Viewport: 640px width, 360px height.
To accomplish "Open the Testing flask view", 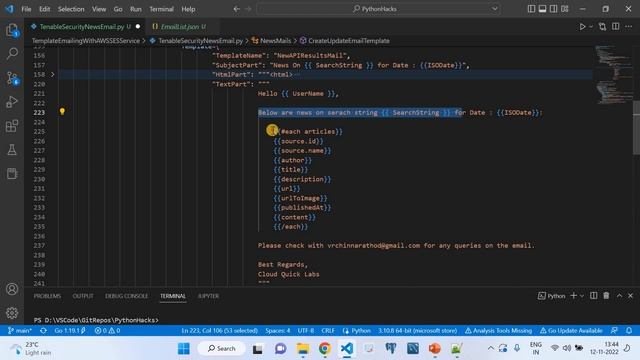I will (12, 150).
